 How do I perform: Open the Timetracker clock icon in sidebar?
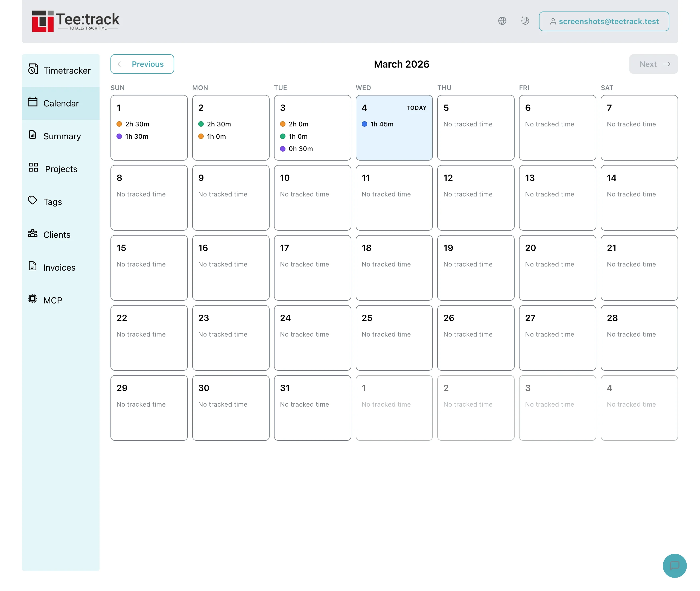[33, 70]
